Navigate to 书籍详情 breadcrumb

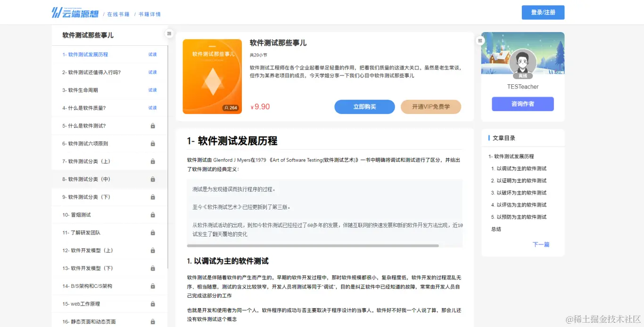149,14
